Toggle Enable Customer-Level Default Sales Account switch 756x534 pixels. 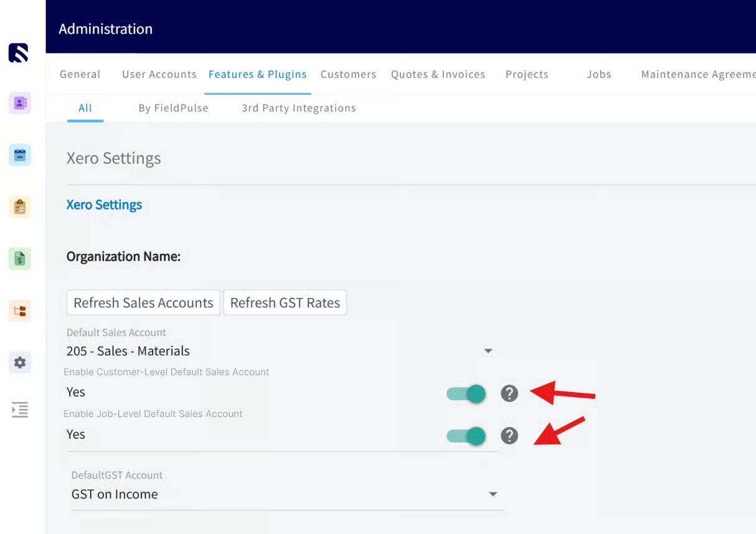pos(466,393)
